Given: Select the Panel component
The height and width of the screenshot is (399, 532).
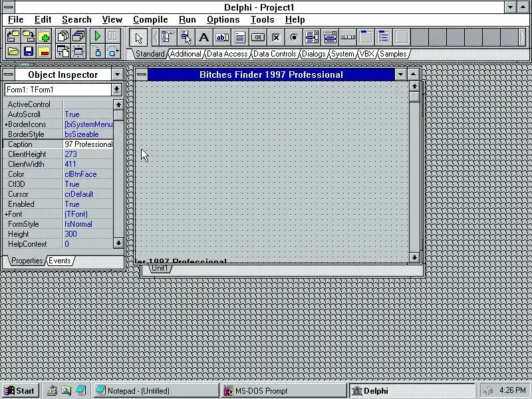Looking at the screenshot, I should click(x=402, y=37).
